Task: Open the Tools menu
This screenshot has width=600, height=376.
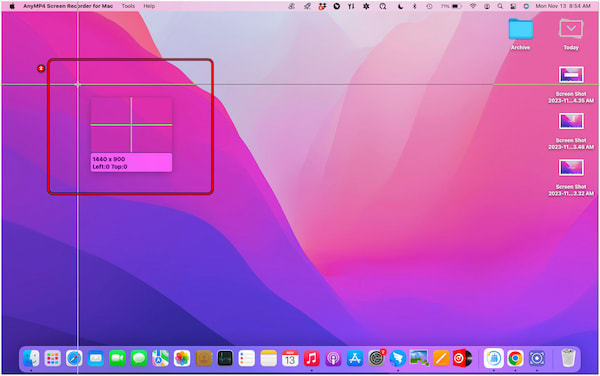Action: 128,6
